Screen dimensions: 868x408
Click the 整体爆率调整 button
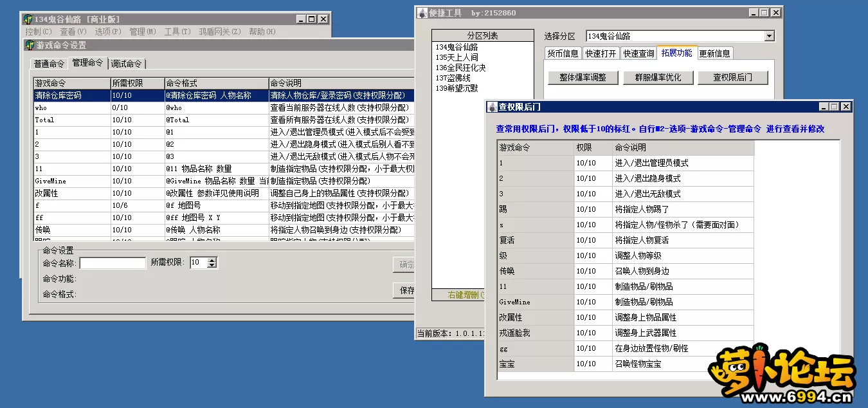pyautogui.click(x=583, y=77)
